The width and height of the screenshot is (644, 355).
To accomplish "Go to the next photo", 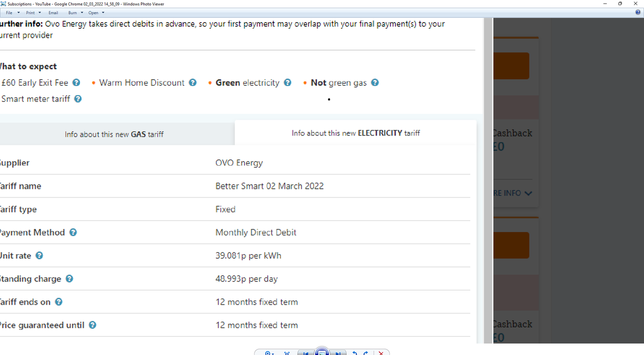I will tap(339, 353).
